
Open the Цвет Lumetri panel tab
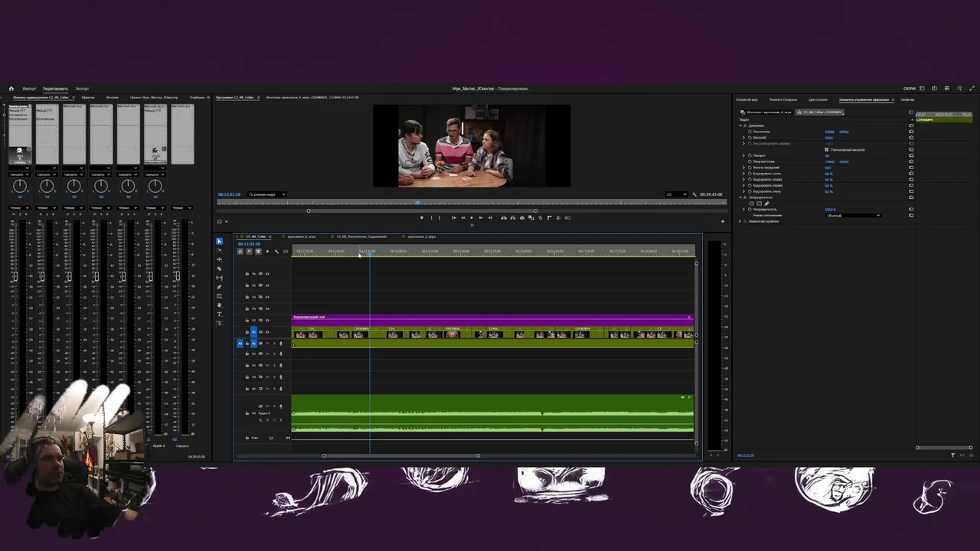point(818,99)
